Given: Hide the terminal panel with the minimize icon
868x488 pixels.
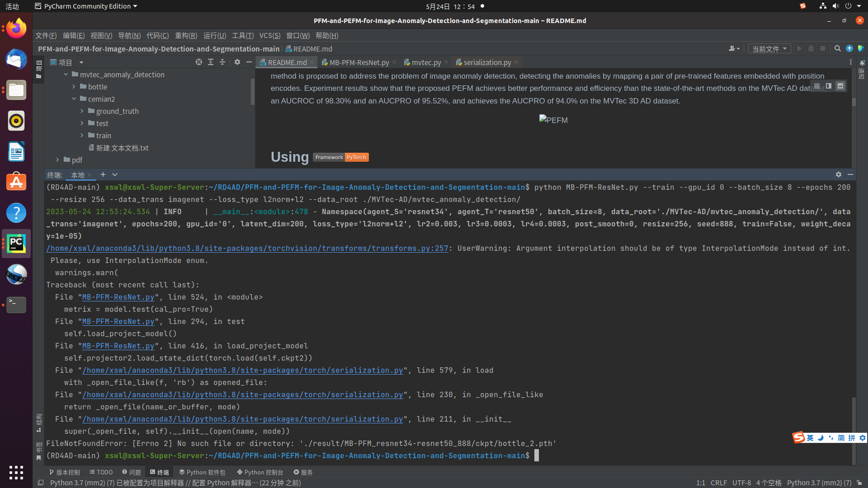Looking at the screenshot, I should coord(850,174).
